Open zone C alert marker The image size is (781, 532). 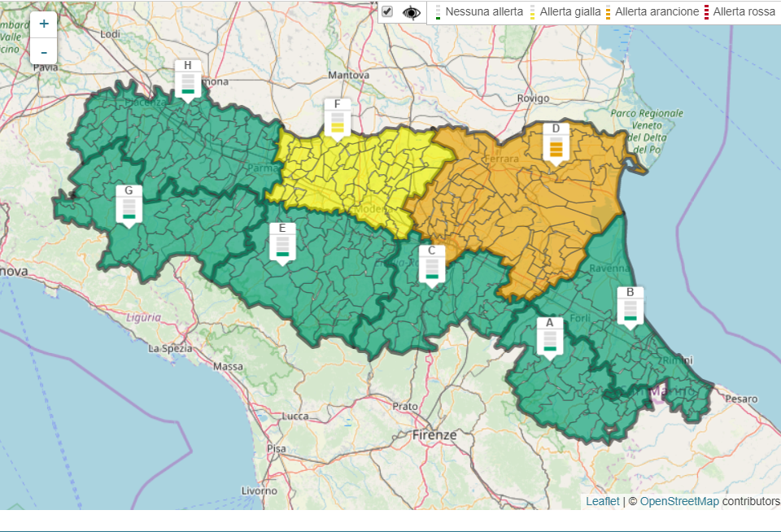(x=432, y=265)
